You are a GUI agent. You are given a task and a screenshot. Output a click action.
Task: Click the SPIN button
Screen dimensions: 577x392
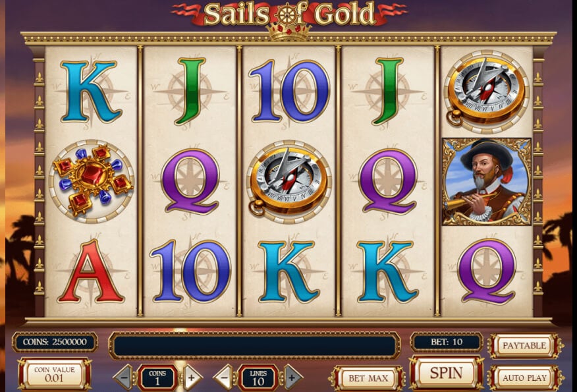447,373
